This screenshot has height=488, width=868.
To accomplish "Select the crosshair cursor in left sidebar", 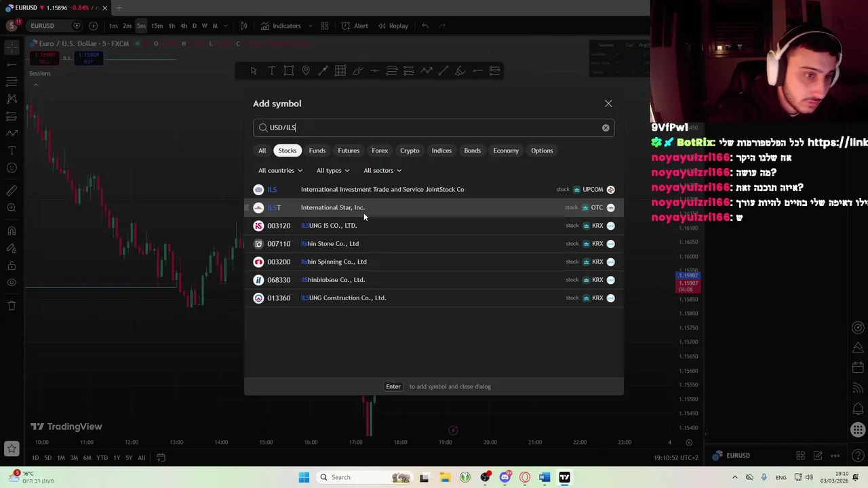I will click(12, 47).
